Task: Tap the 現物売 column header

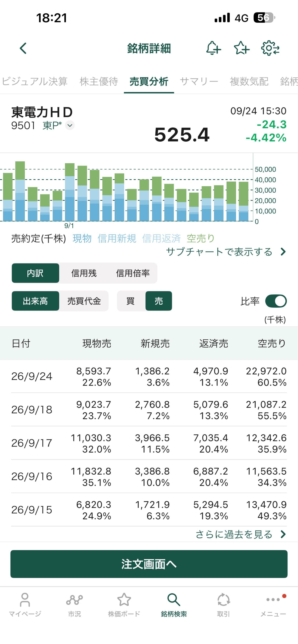Action: pos(97,343)
